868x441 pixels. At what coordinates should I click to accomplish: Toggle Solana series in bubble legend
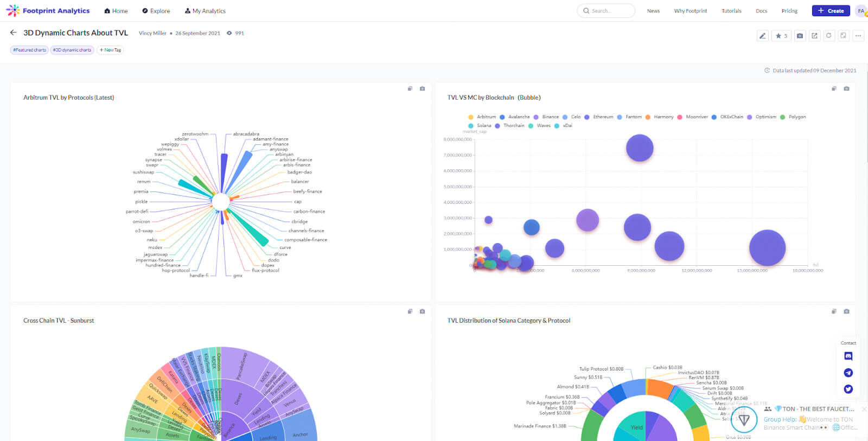480,125
